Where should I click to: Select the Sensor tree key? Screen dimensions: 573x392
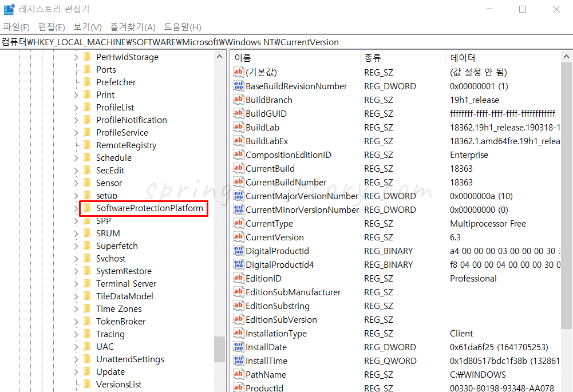click(x=109, y=183)
